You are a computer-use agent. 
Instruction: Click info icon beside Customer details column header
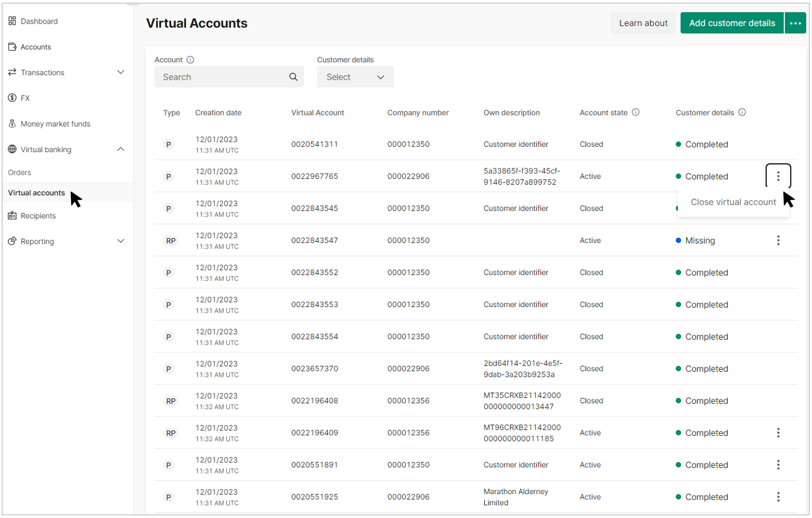[742, 112]
